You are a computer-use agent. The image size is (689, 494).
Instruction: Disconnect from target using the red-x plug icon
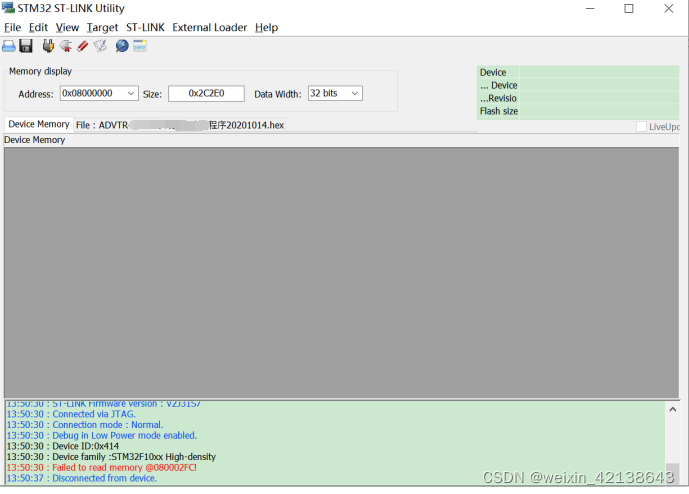[x=66, y=46]
